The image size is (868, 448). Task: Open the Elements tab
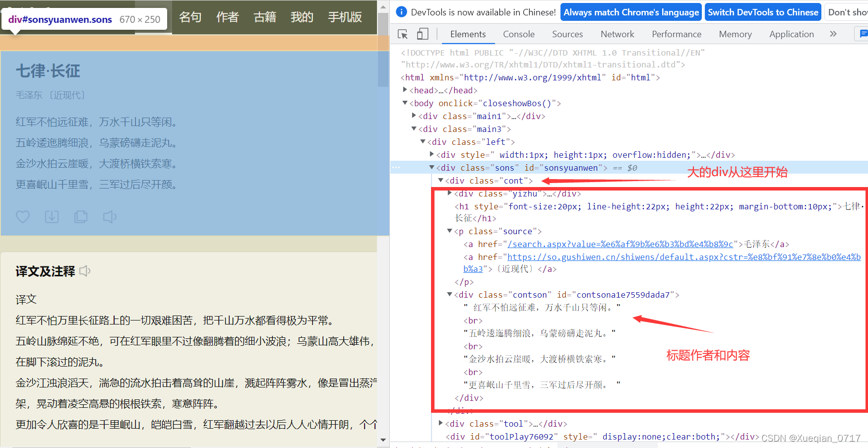(x=468, y=34)
